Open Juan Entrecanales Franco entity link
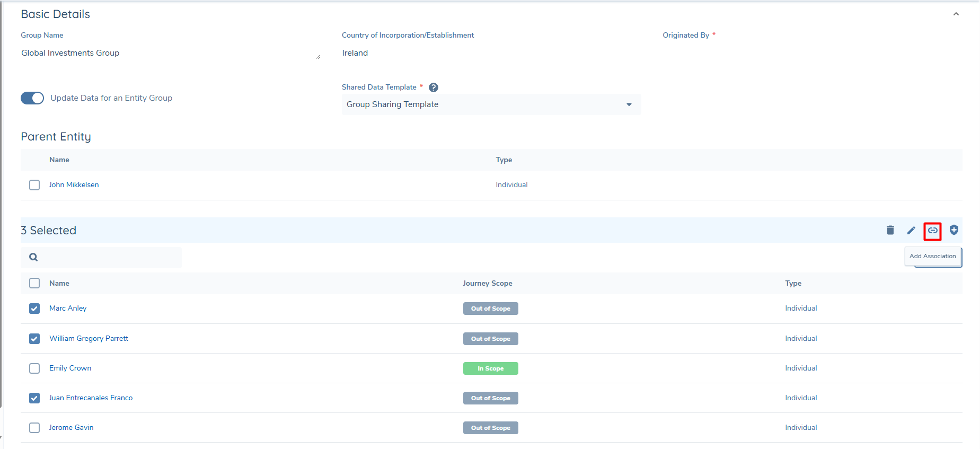980x449 pixels. point(91,398)
